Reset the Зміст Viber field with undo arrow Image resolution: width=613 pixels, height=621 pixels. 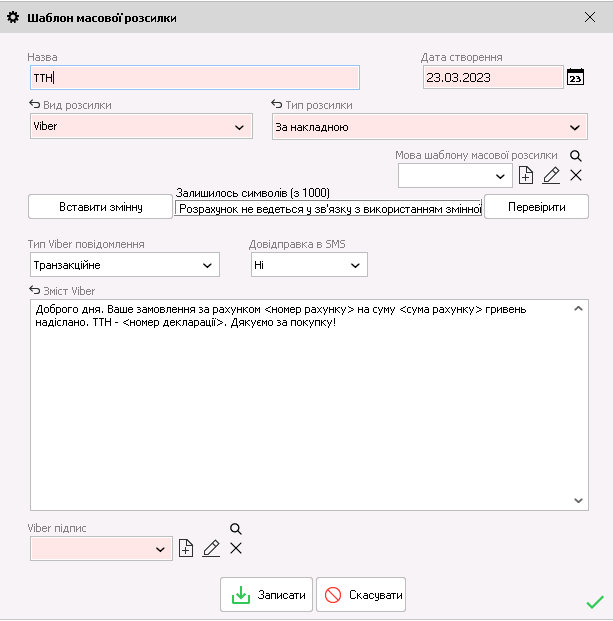34,291
